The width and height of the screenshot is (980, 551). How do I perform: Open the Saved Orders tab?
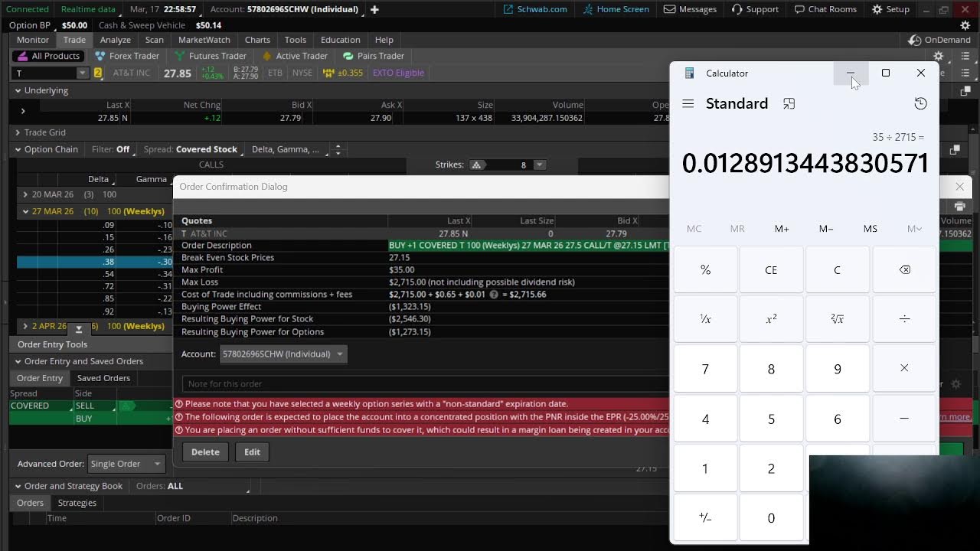click(103, 378)
